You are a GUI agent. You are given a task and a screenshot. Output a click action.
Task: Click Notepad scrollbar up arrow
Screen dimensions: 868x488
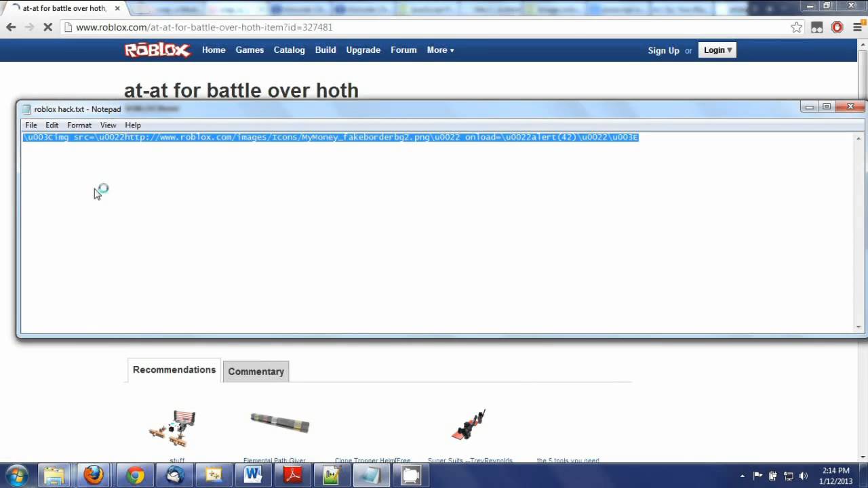point(859,138)
